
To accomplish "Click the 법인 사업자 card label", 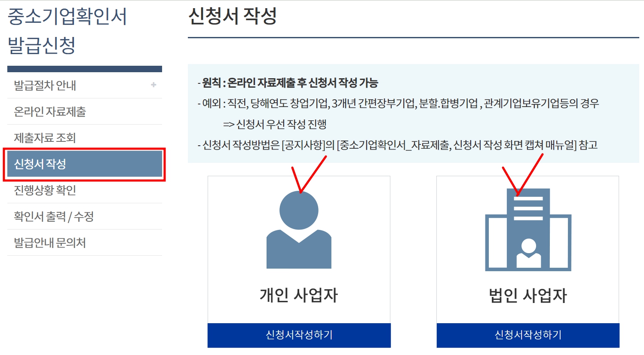I will [528, 295].
